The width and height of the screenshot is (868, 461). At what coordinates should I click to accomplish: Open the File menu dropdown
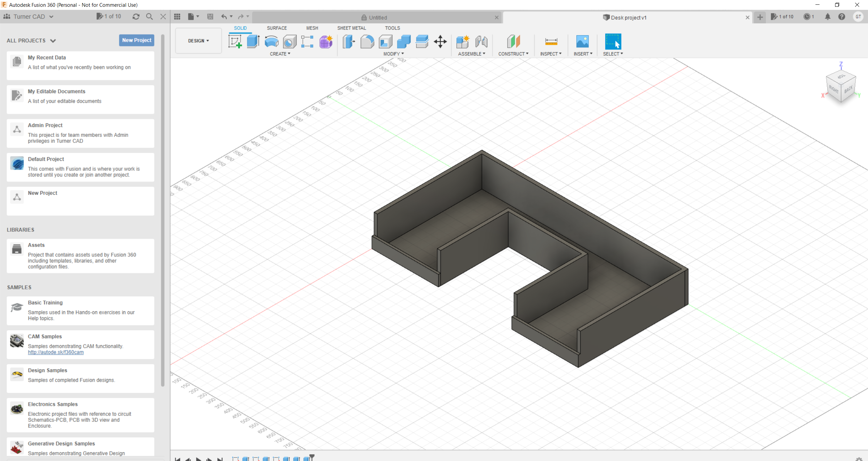tap(193, 17)
